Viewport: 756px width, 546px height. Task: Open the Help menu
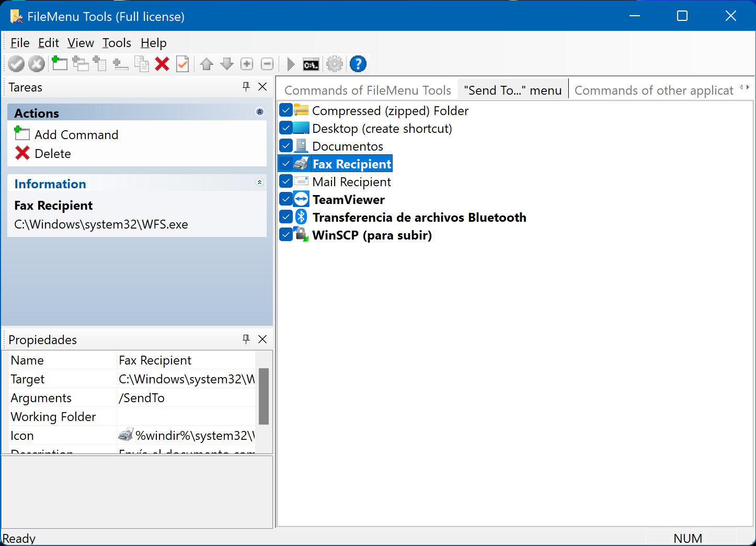click(154, 43)
